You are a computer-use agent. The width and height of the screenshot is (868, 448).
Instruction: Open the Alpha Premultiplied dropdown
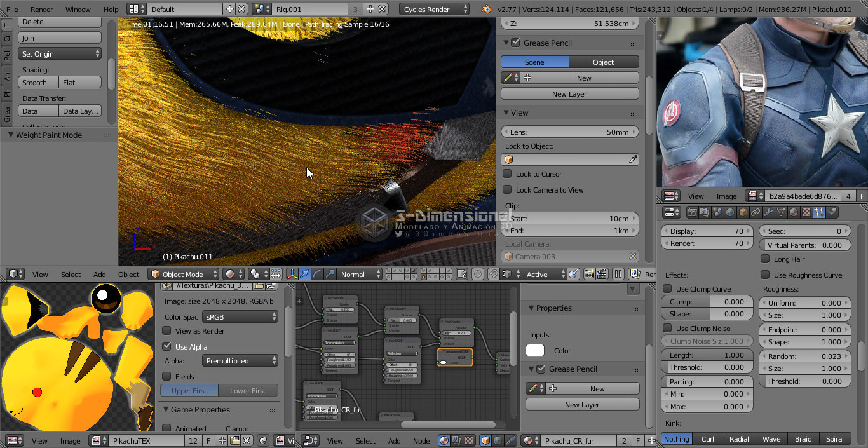click(240, 360)
